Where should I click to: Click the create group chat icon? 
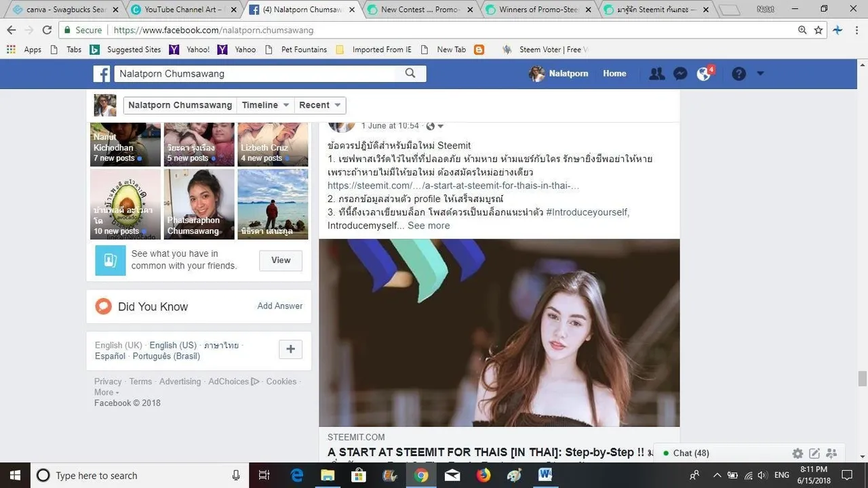831,453
